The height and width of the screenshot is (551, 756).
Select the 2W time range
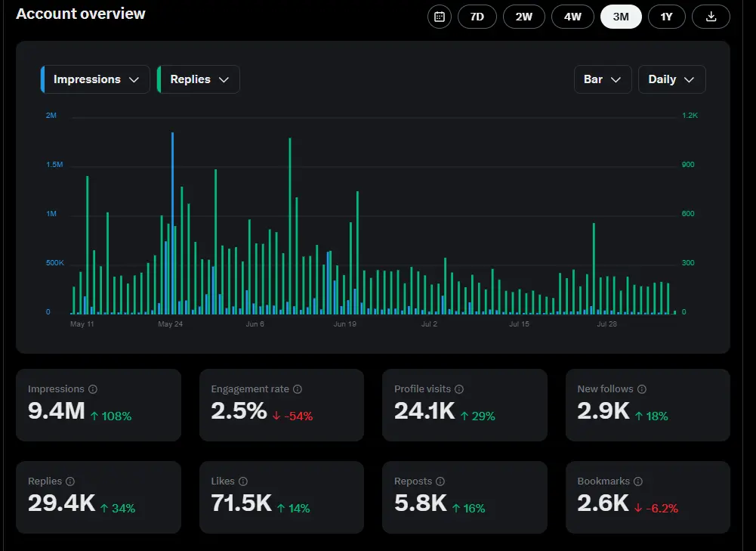pyautogui.click(x=524, y=17)
